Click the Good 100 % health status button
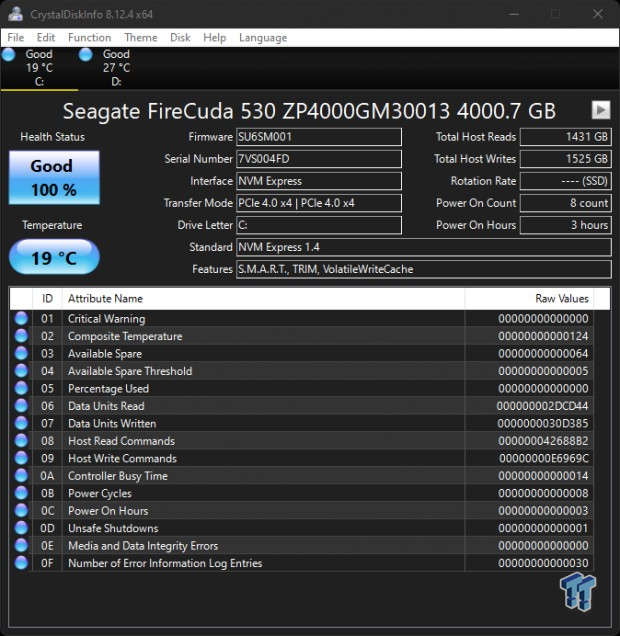The image size is (620, 636). pos(54,178)
